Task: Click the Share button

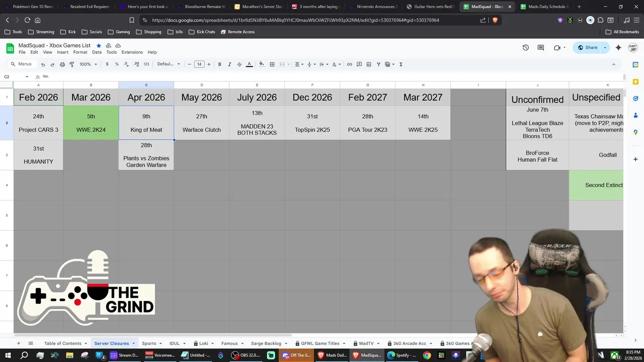Action: click(587, 48)
